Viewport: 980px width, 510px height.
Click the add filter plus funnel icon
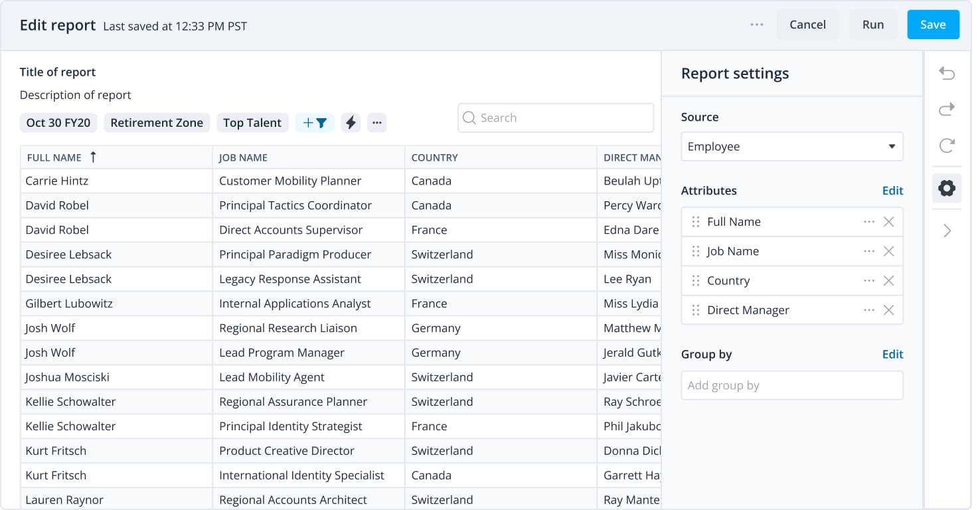(x=315, y=123)
